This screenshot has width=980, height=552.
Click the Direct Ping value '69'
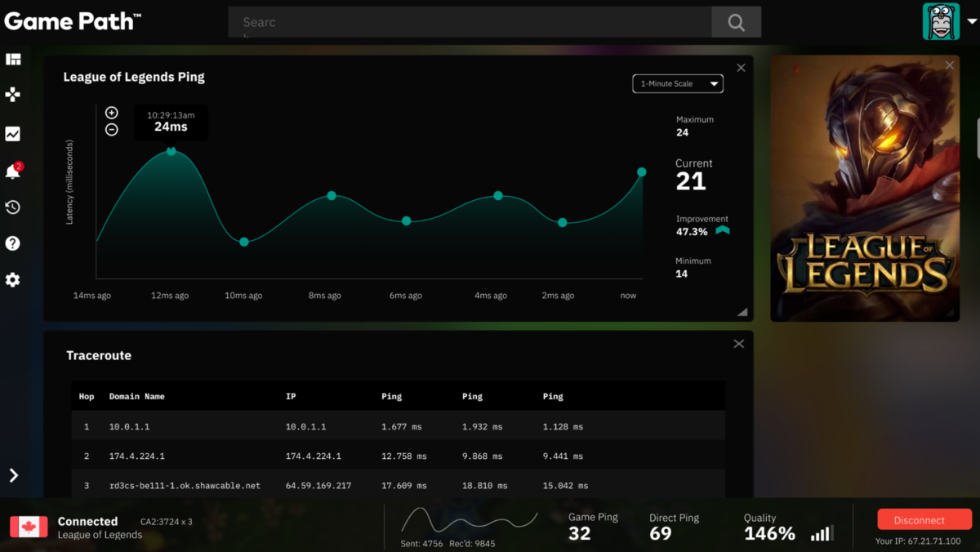[x=661, y=533]
